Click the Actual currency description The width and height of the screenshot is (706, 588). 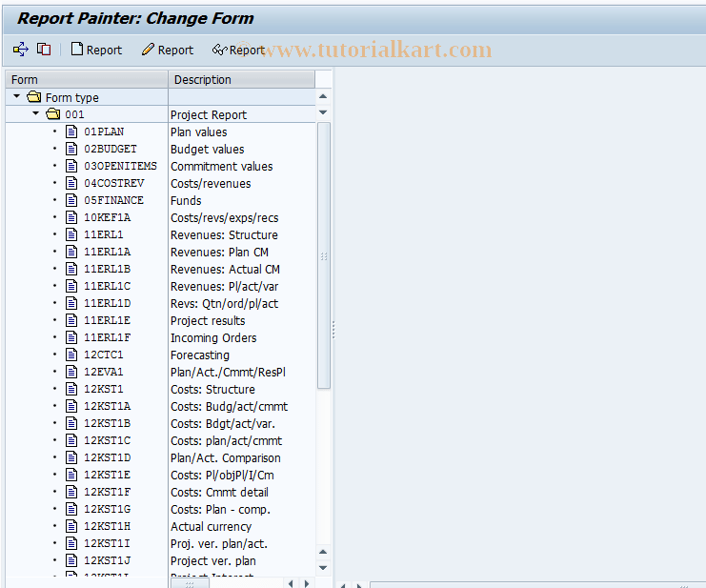pyautogui.click(x=212, y=527)
